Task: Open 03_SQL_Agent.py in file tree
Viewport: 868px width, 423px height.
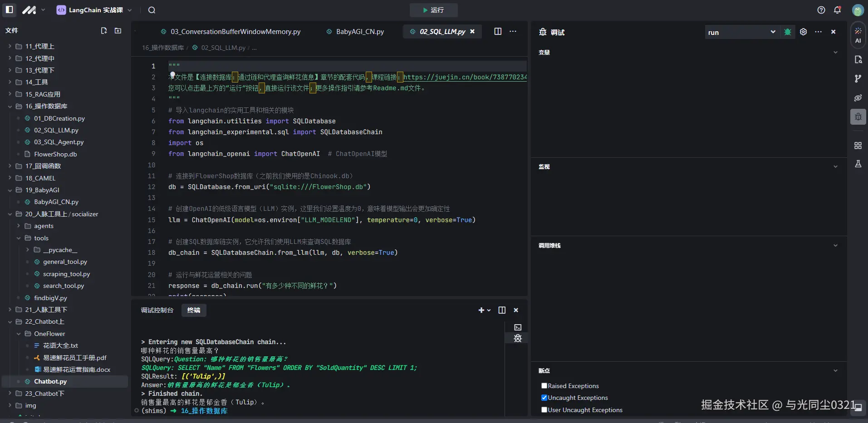Action: (x=59, y=142)
